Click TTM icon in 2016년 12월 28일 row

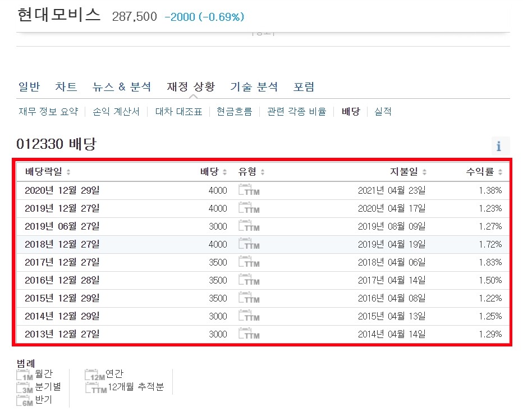249,280
